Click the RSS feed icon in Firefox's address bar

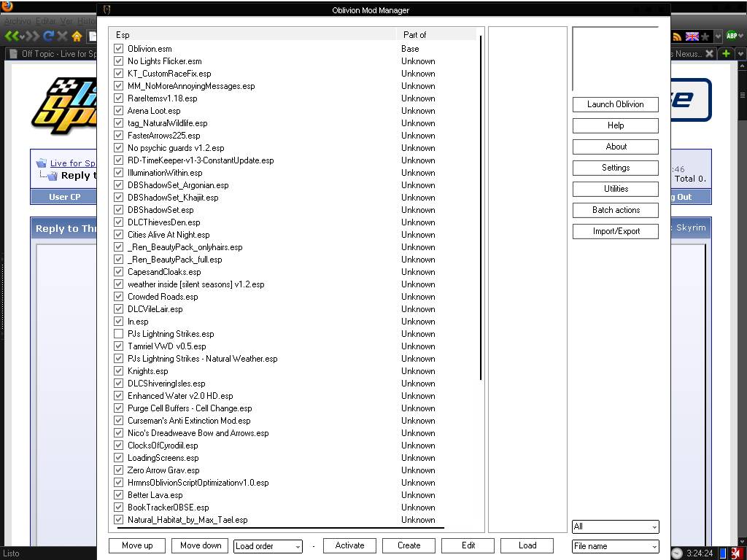click(677, 36)
